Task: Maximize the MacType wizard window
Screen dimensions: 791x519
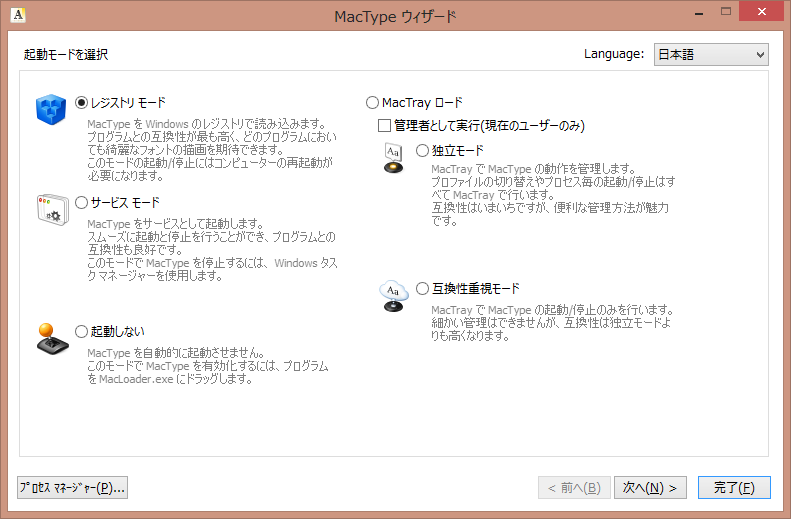Action: pyautogui.click(x=726, y=12)
